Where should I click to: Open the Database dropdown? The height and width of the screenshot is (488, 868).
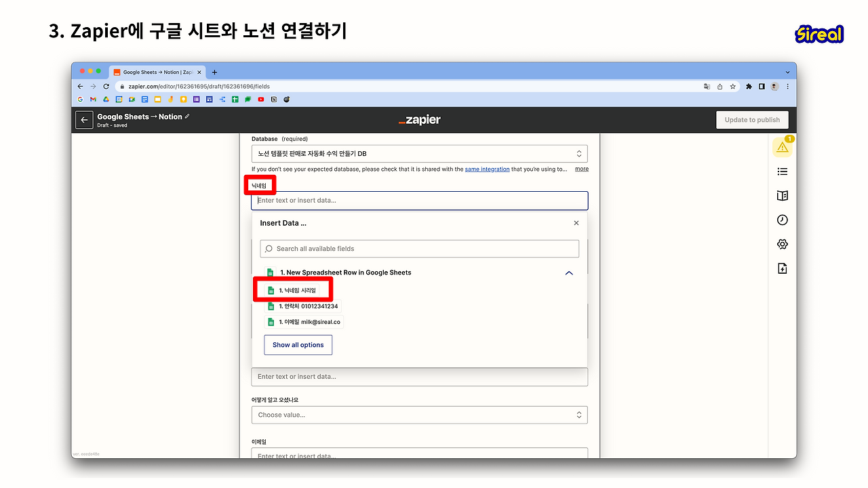pos(419,154)
